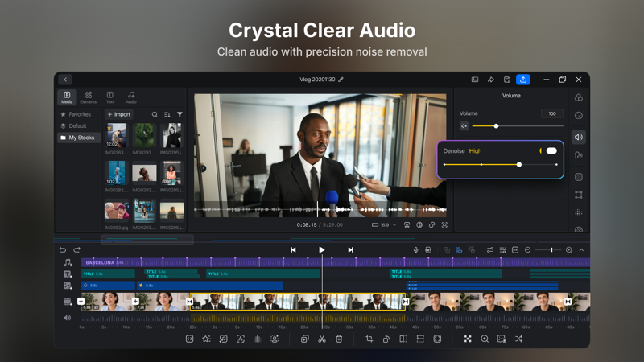Select the IMG093.jpg thumbnail
Image resolution: width=644 pixels, height=362 pixels.
tap(117, 211)
